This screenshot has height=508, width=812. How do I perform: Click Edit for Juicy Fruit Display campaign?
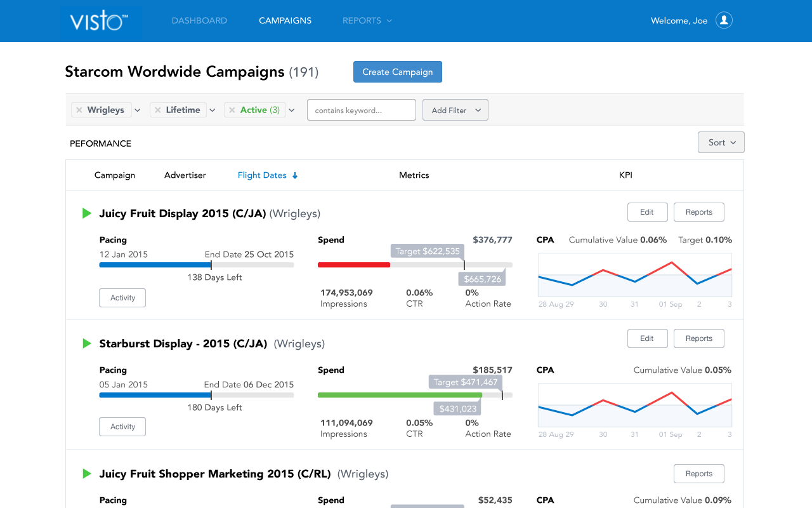[x=647, y=212]
